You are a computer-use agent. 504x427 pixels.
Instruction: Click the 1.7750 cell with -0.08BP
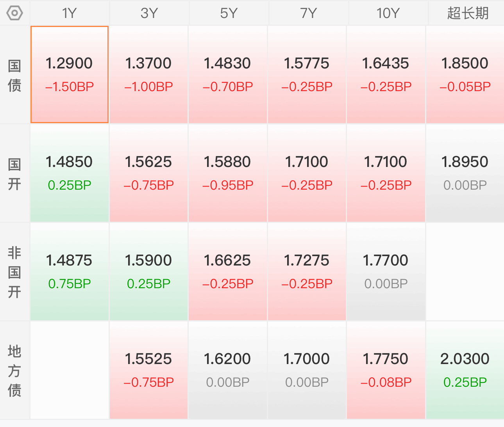pos(386,370)
